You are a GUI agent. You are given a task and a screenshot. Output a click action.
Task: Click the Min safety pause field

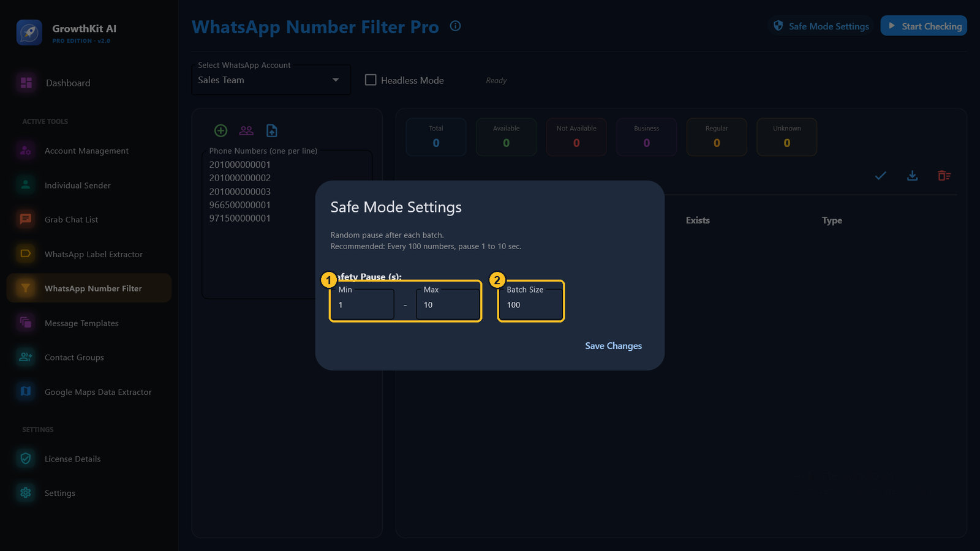tap(363, 304)
